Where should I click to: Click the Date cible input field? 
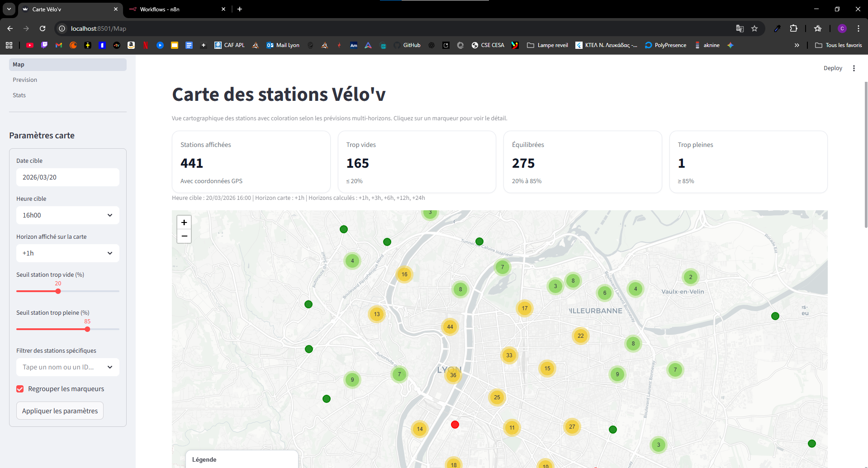67,177
